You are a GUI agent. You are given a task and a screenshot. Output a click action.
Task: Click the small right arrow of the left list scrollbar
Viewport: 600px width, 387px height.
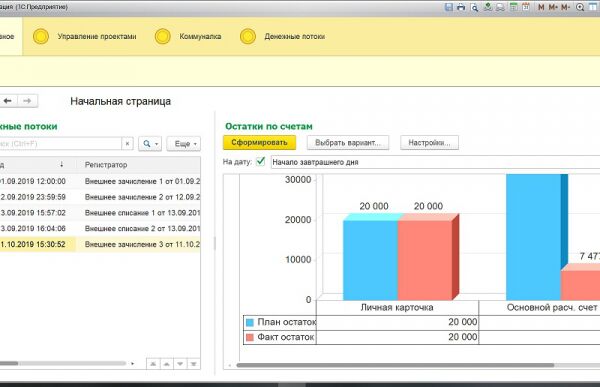pyautogui.click(x=132, y=363)
